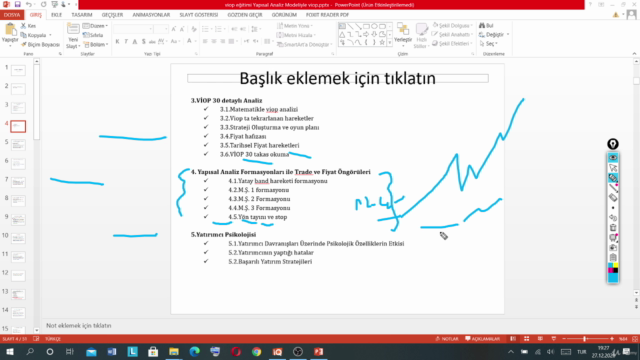Select the star shape in the shapes gallery
Image resolution: width=640 pixels, height=360 pixels.
point(382,42)
